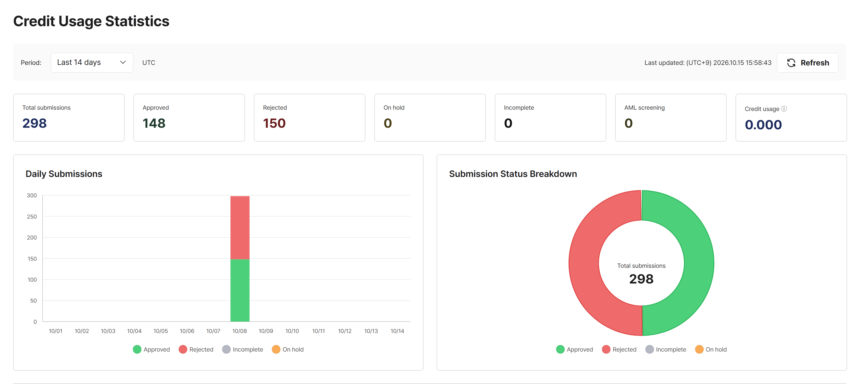Toggle Approved legend in Daily Submissions chart
This screenshot has height=384, width=868.
(x=151, y=349)
